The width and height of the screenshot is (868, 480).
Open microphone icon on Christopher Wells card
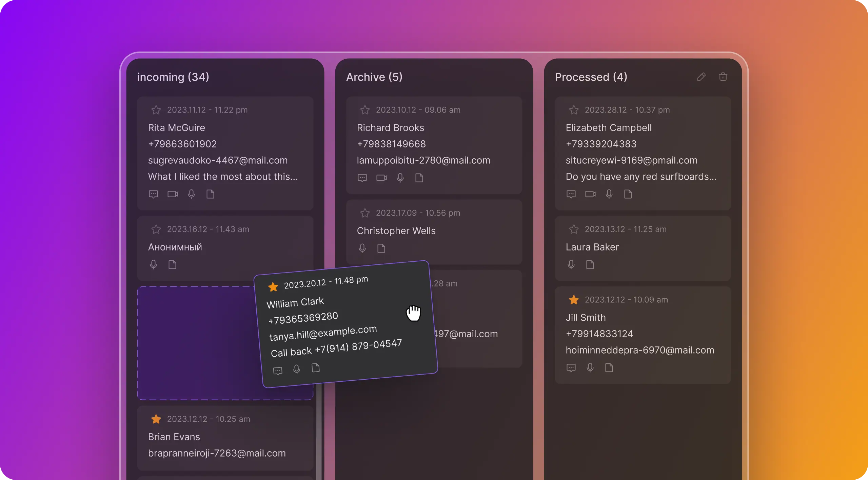[362, 248]
